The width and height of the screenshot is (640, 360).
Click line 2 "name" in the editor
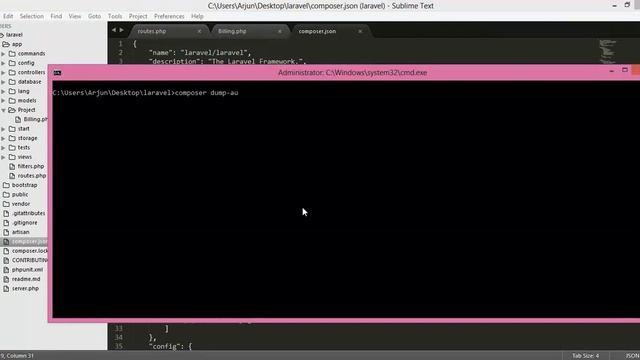pyautogui.click(x=200, y=52)
